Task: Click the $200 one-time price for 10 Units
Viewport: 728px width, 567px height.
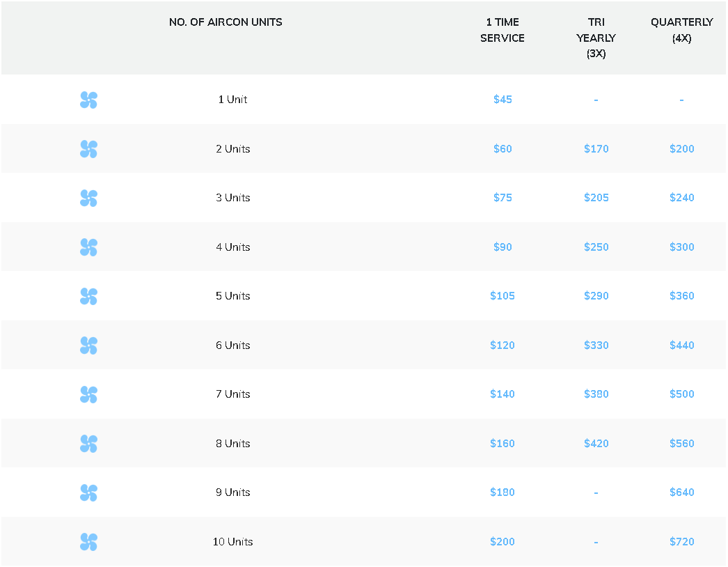Action: pos(503,541)
